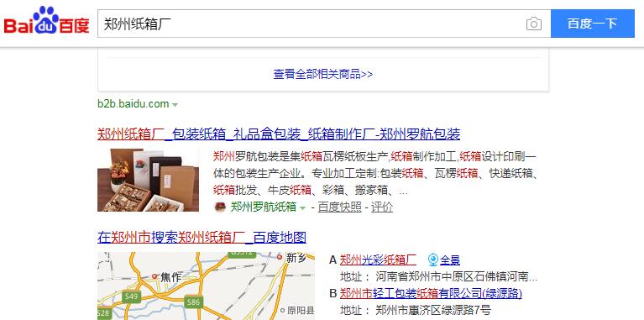Click 焦作 city marker on map

[x=154, y=276]
